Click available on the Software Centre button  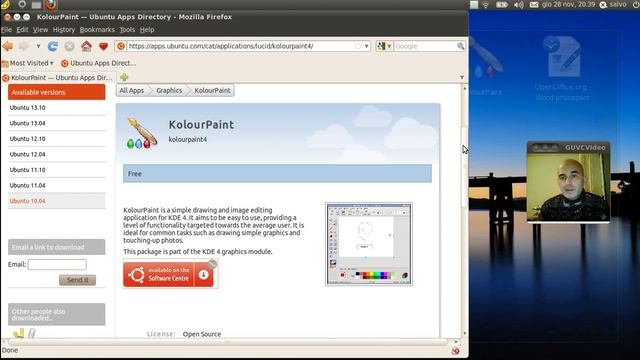[169, 275]
